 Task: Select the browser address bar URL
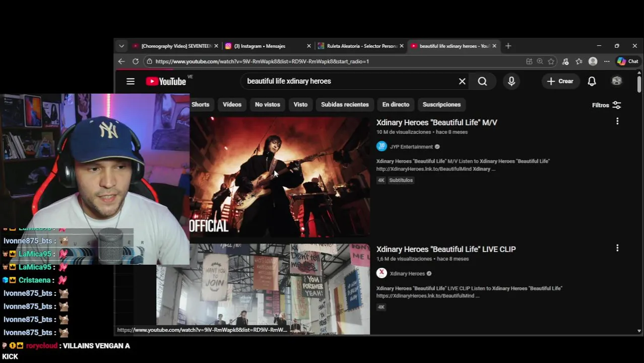262,62
